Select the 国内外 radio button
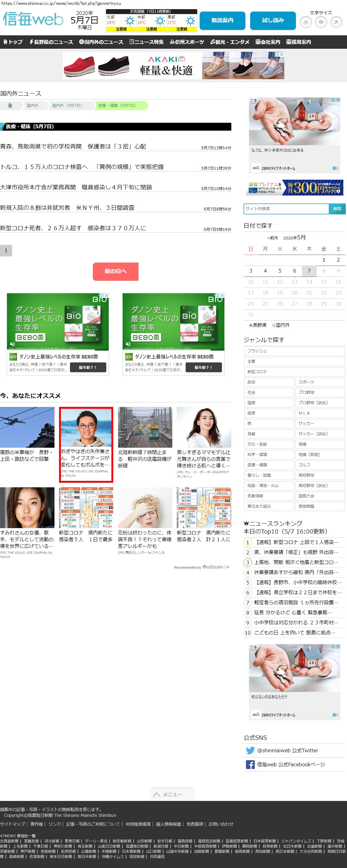 [x=274, y=325]
